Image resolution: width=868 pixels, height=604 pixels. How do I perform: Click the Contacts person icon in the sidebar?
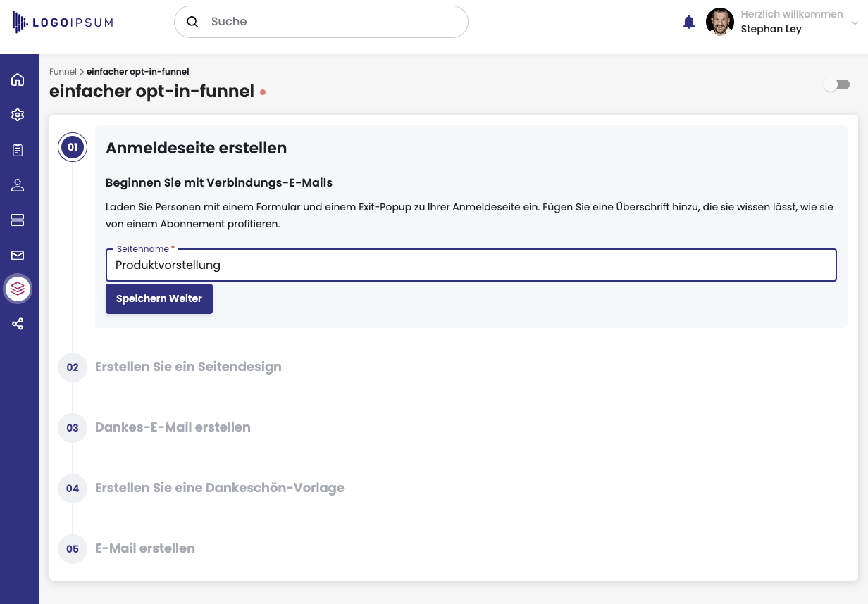(18, 184)
